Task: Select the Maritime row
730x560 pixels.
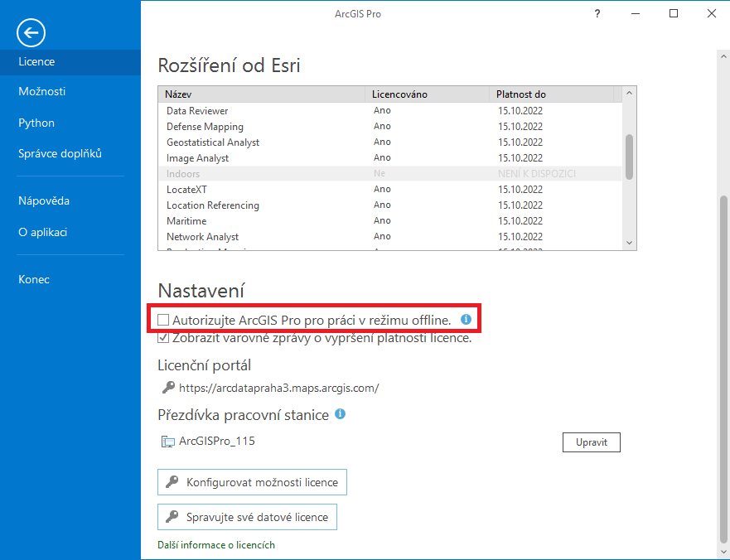Action: click(390, 221)
